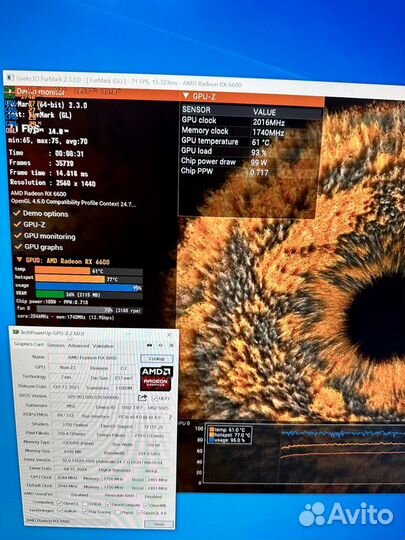The width and height of the screenshot is (405, 540).
Task: Collapse the GPU0 AMD Radeon RX 6600 section
Action: click(19, 260)
